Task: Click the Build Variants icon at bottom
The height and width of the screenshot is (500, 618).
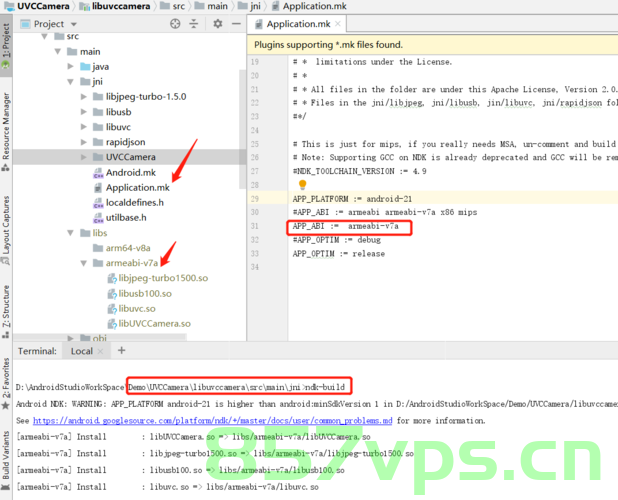Action: pyautogui.click(x=6, y=486)
